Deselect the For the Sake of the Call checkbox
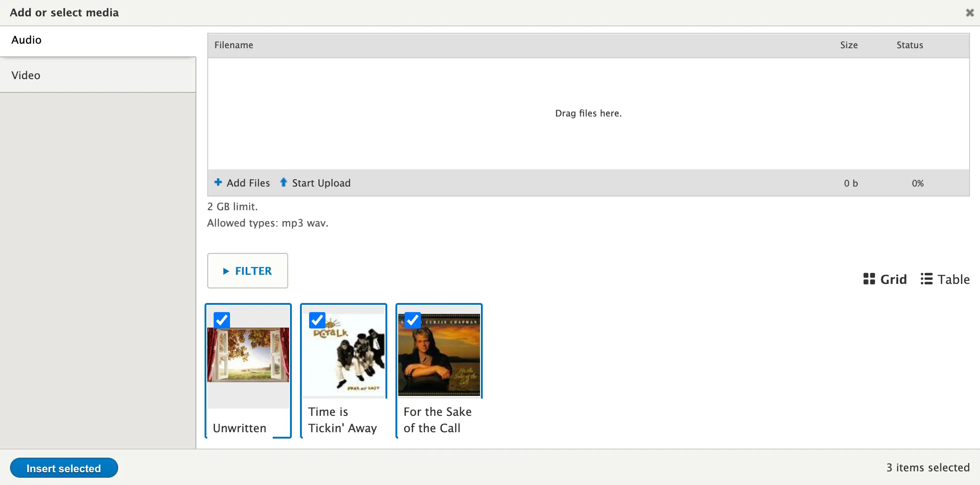This screenshot has height=485, width=980. 413,320
